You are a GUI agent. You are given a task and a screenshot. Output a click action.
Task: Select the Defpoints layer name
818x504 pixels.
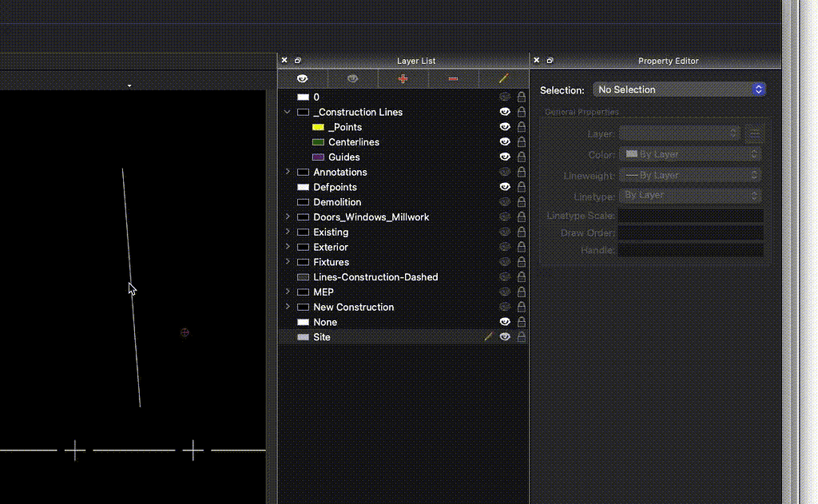click(335, 187)
